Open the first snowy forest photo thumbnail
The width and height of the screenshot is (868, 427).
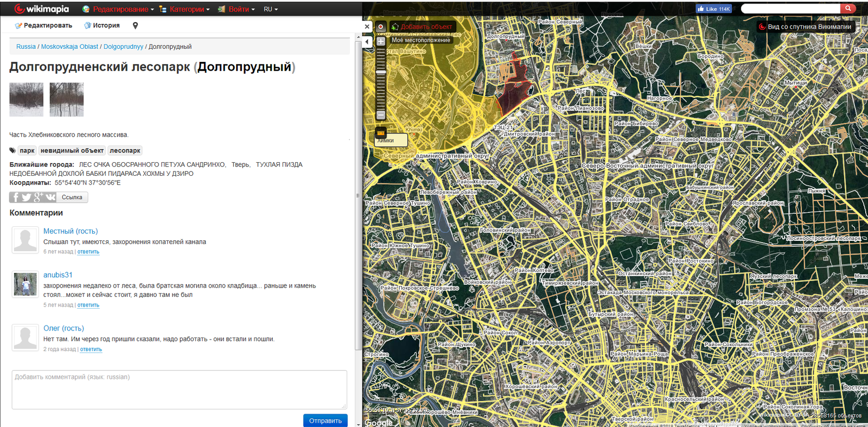(26, 99)
